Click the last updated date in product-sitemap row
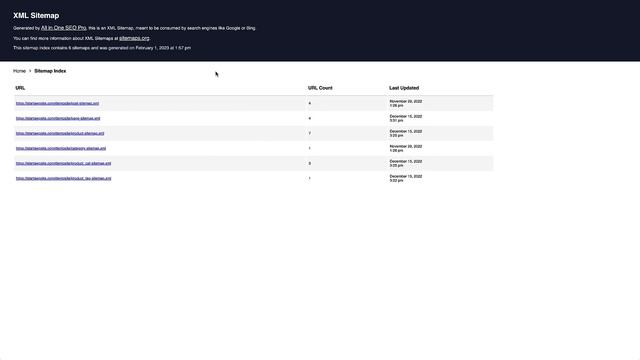Viewport: 640px width, 360px height. click(x=406, y=133)
